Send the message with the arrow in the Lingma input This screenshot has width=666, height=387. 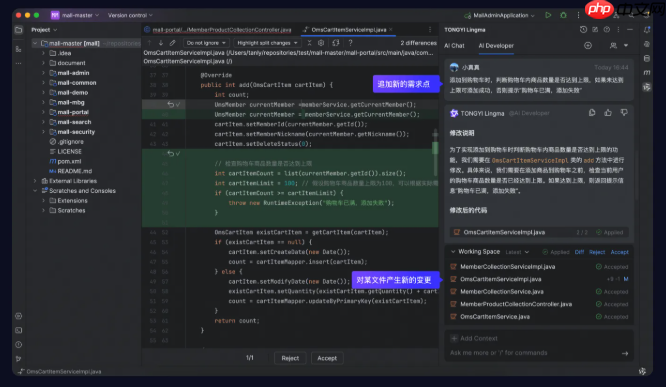pos(625,353)
